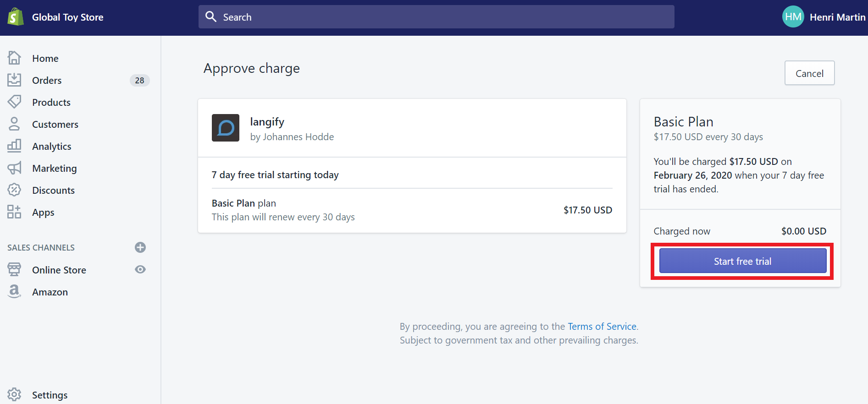This screenshot has height=404, width=868.
Task: Click the Global Toy Store name
Action: tap(68, 17)
